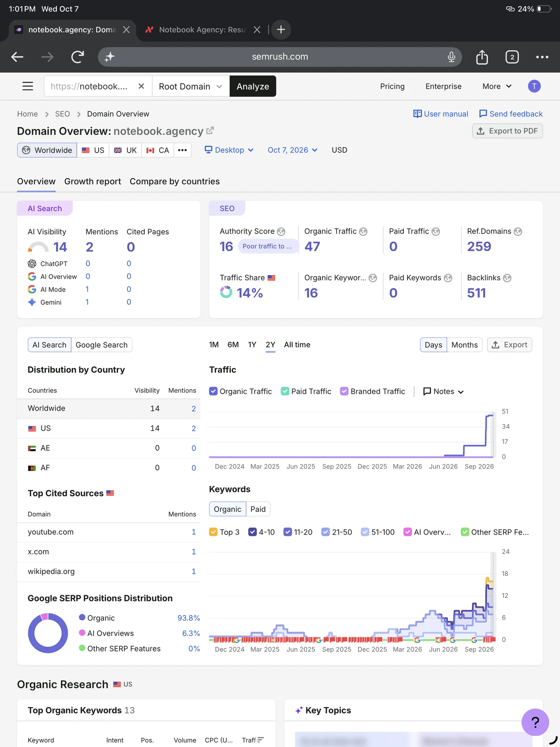Click the Send feedback link
Screen dimensions: 560x747
tap(511, 114)
